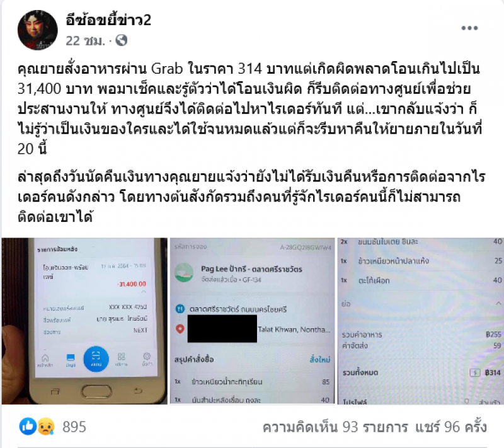Open the Grab order details photo
This screenshot has width=504, height=448.
tap(253, 321)
